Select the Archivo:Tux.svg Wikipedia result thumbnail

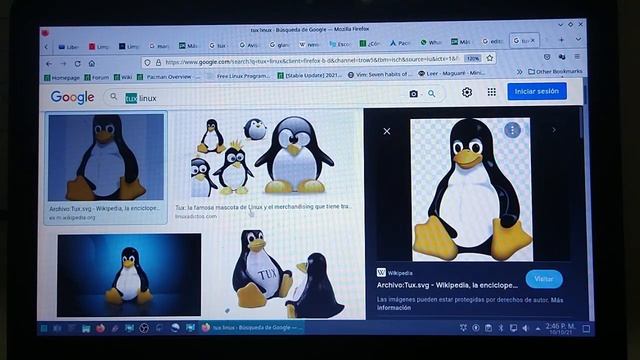pos(106,158)
